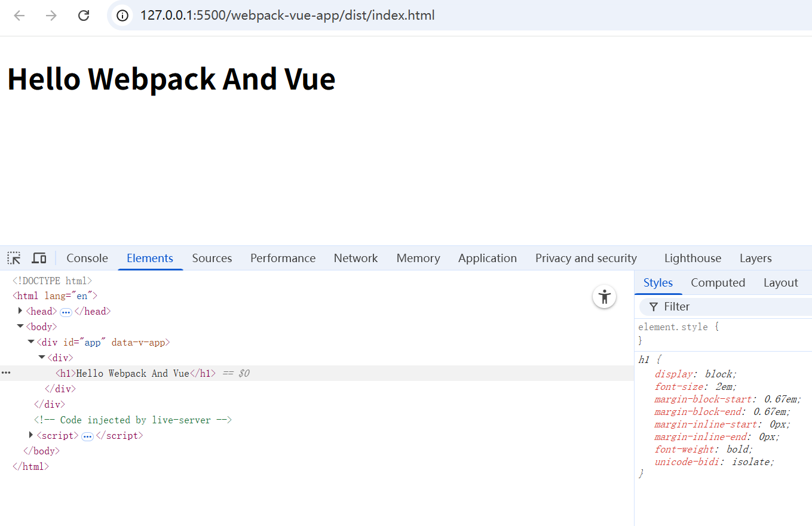Click the font-weight: bold declaration
The width and height of the screenshot is (812, 526).
click(x=704, y=449)
